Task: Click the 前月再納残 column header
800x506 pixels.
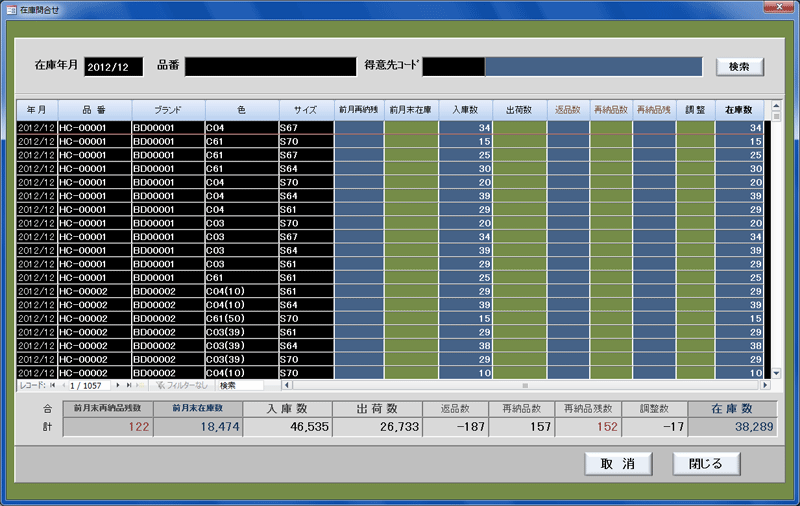Action: pyautogui.click(x=359, y=110)
